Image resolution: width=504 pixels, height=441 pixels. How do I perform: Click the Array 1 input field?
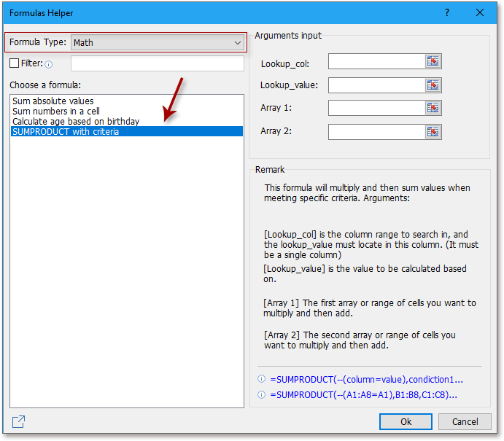[x=376, y=109]
